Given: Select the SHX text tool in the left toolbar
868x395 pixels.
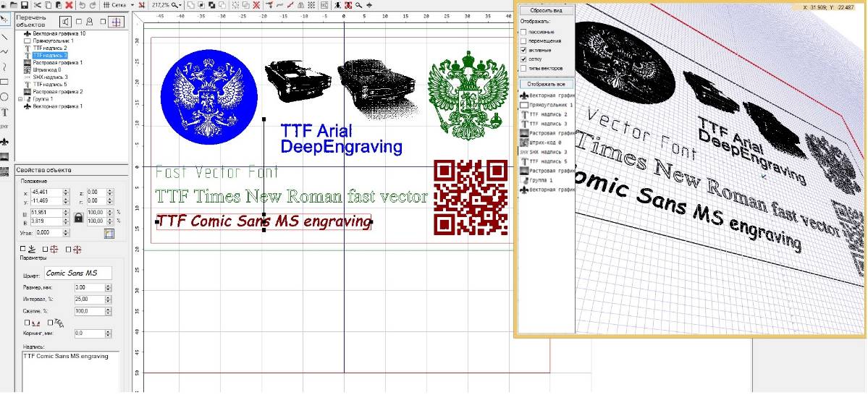Looking at the screenshot, I should (x=4, y=127).
